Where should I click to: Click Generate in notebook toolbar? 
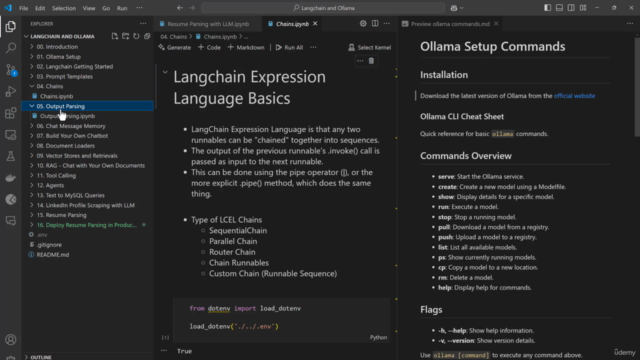175,47
